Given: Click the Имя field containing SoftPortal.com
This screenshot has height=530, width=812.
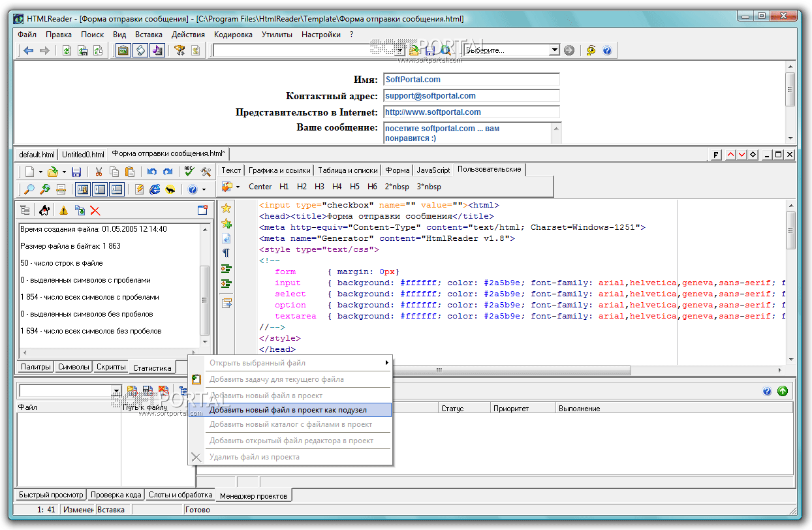Looking at the screenshot, I should (x=471, y=80).
